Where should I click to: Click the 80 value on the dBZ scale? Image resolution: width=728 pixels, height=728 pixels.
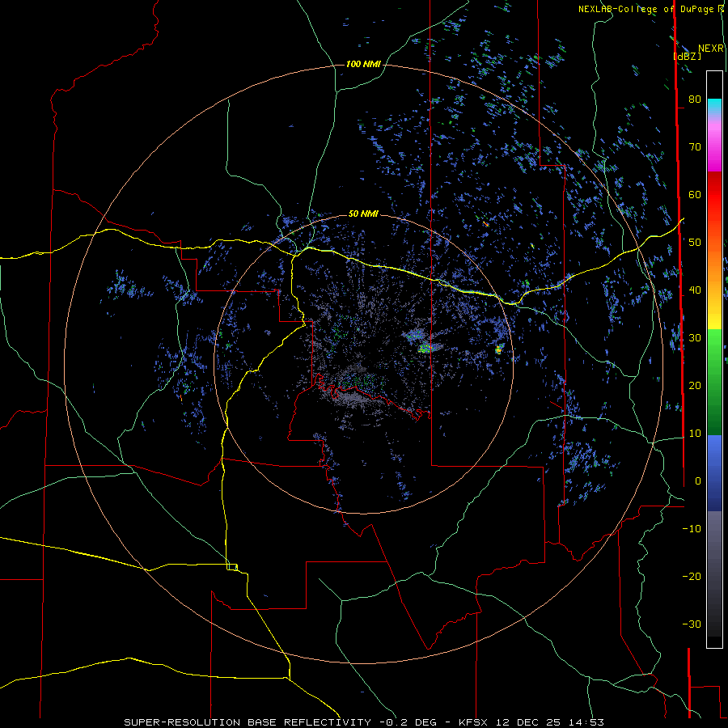[x=695, y=99]
